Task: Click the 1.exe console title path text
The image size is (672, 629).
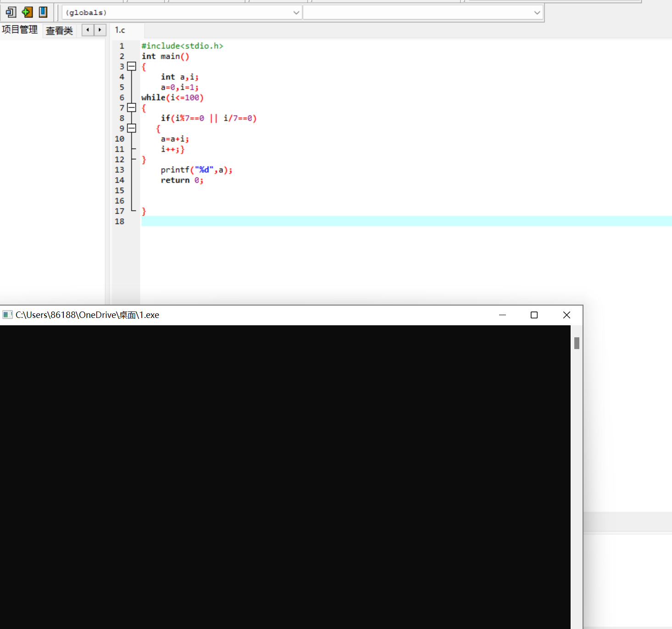Action: click(x=88, y=315)
